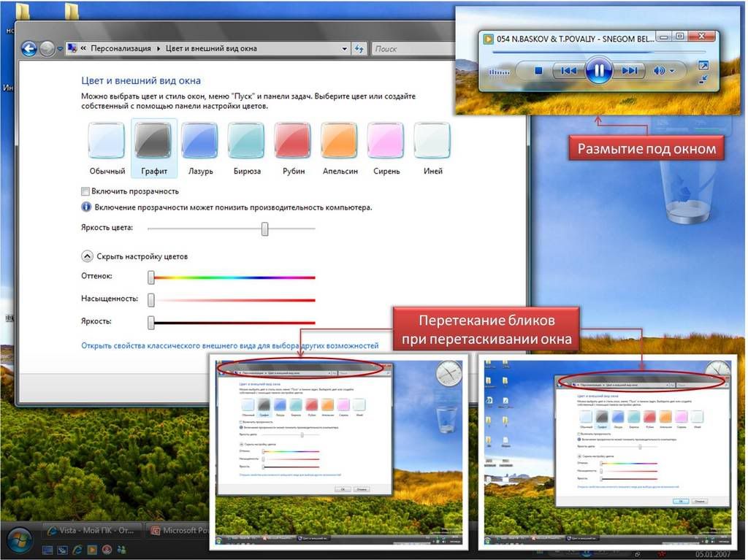Click the 'Яркость цвета' slider handle
The image size is (748, 560).
tap(265, 229)
